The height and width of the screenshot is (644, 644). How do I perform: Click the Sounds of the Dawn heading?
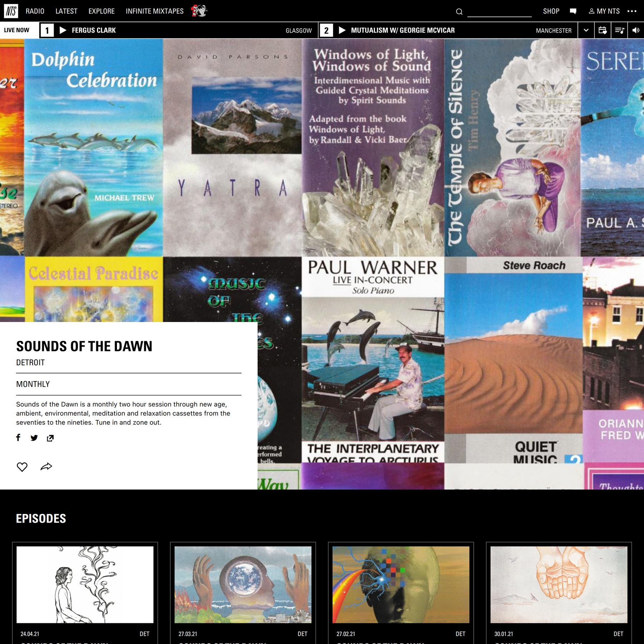[x=84, y=346]
